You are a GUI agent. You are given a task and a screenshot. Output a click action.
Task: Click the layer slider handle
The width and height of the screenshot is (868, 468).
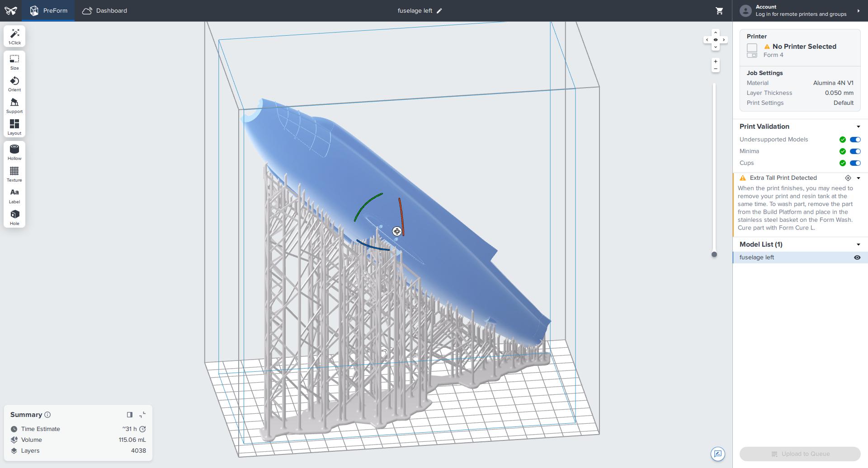pyautogui.click(x=714, y=255)
